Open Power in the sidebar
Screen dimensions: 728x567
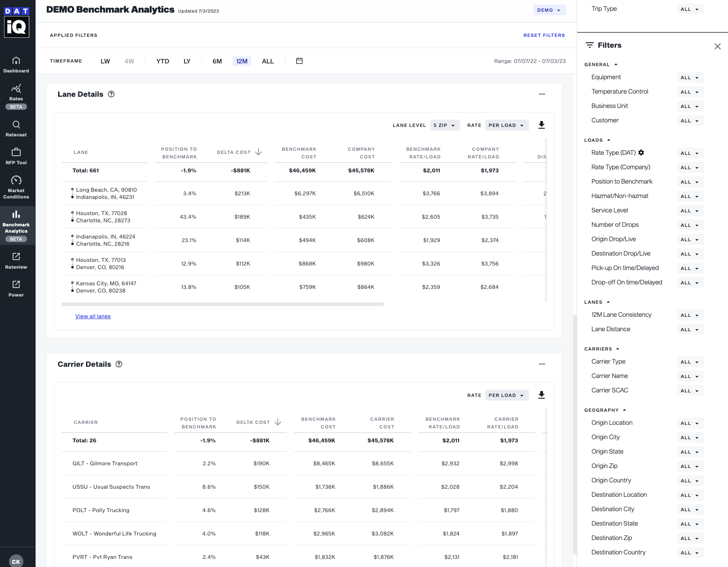click(x=16, y=289)
